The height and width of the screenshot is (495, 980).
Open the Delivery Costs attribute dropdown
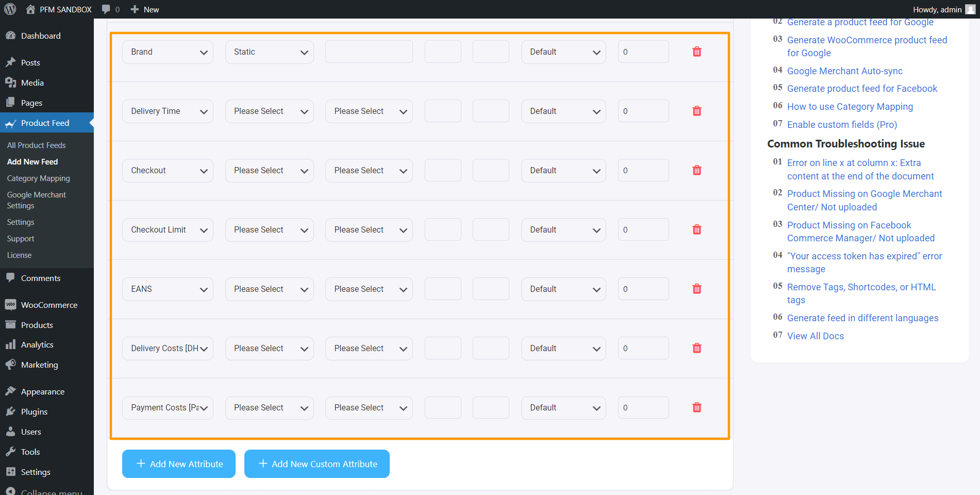[x=168, y=349]
